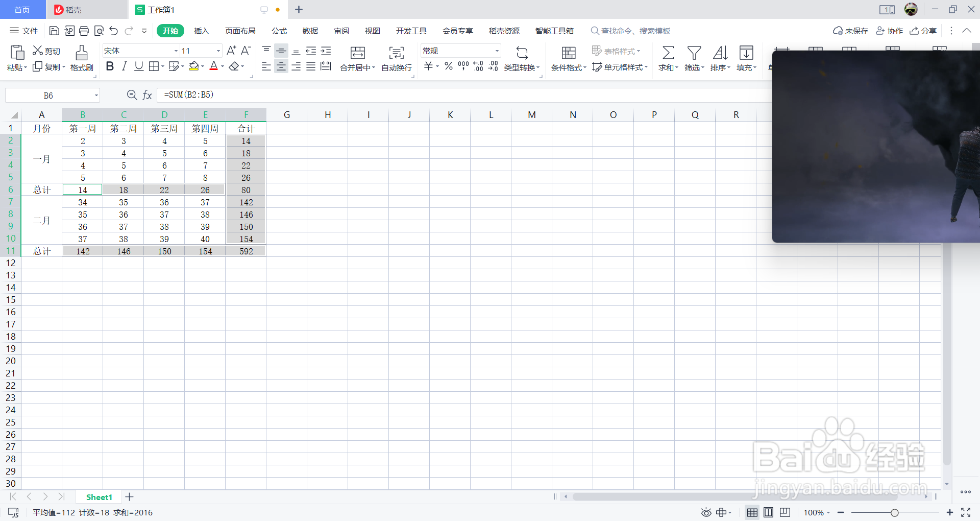Click the insert function fx icon

148,95
